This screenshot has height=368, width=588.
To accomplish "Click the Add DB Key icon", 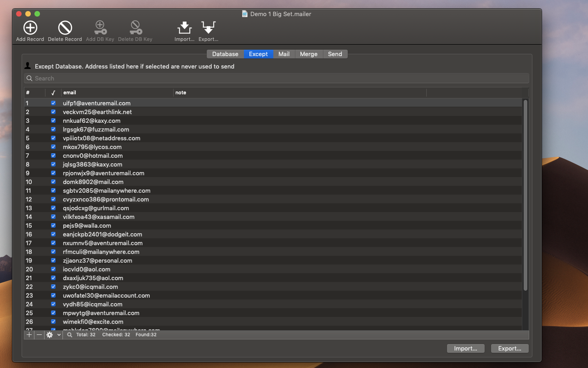I will tap(100, 28).
